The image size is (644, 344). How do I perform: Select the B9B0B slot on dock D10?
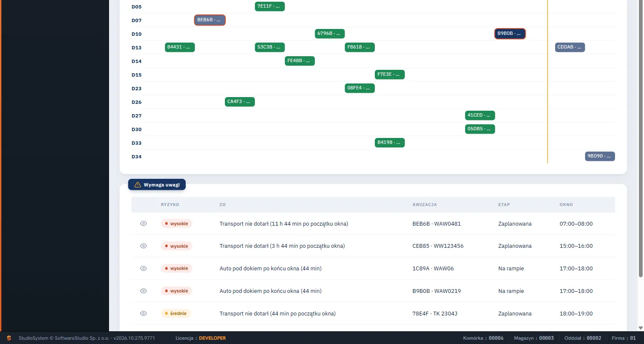(x=510, y=34)
